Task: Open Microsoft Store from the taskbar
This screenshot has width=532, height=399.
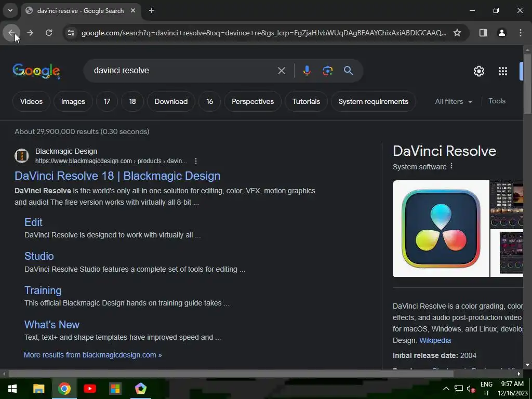Action: (x=115, y=389)
